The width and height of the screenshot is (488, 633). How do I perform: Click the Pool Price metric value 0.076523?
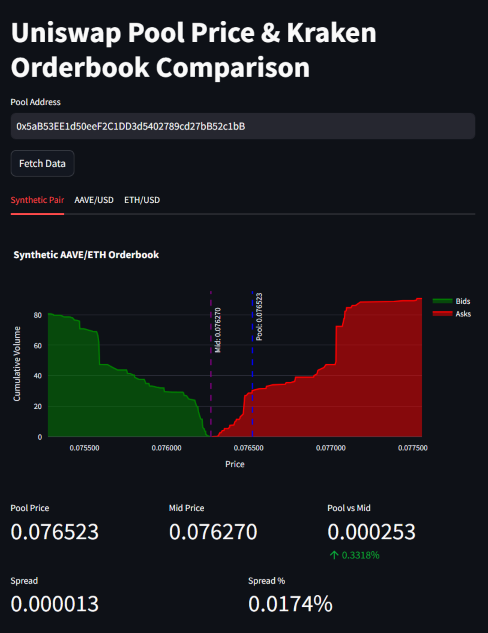[x=54, y=532]
